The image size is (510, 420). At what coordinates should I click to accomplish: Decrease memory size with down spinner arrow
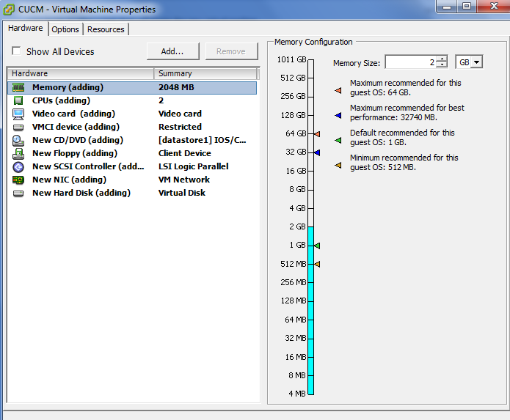point(442,66)
